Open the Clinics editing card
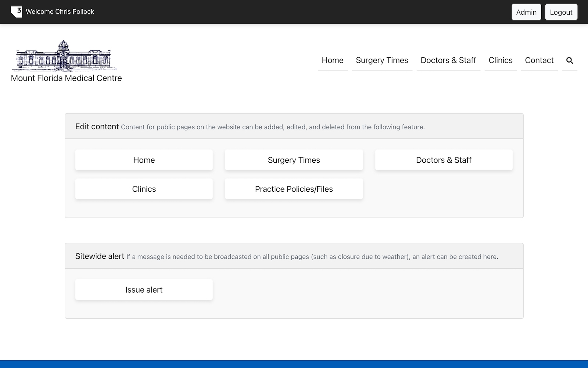This screenshot has height=368, width=588. click(144, 189)
